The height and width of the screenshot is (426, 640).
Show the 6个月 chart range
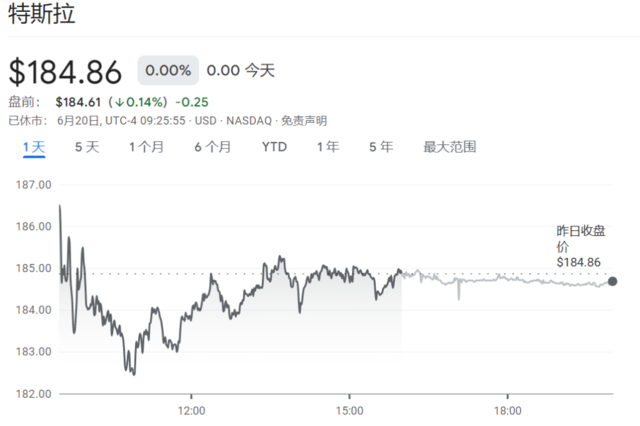click(x=212, y=147)
